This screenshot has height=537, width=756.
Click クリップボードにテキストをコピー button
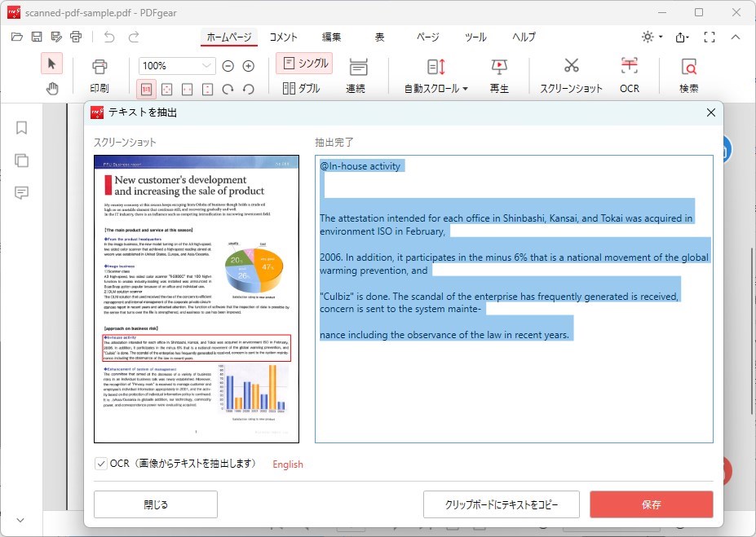(x=500, y=504)
